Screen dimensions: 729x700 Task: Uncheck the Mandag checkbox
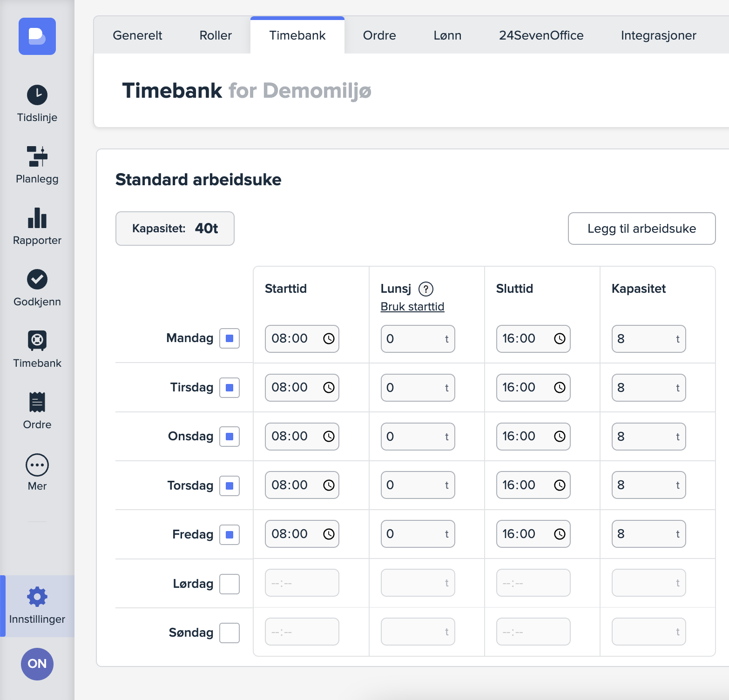tap(229, 338)
